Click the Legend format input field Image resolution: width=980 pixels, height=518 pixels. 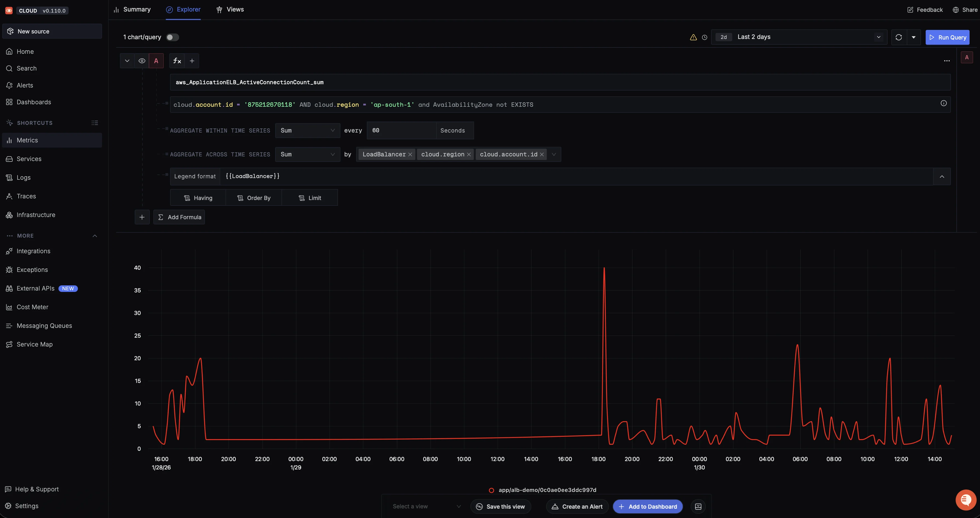(x=571, y=176)
